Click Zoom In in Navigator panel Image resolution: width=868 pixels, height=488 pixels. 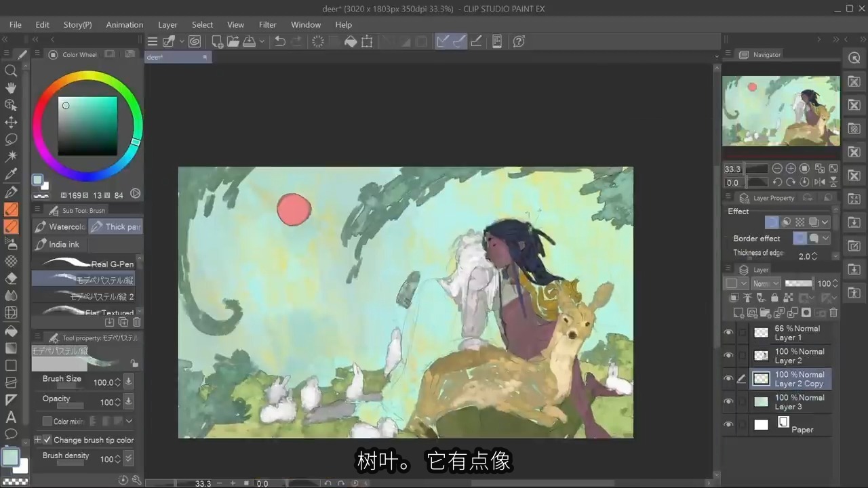pyautogui.click(x=791, y=168)
